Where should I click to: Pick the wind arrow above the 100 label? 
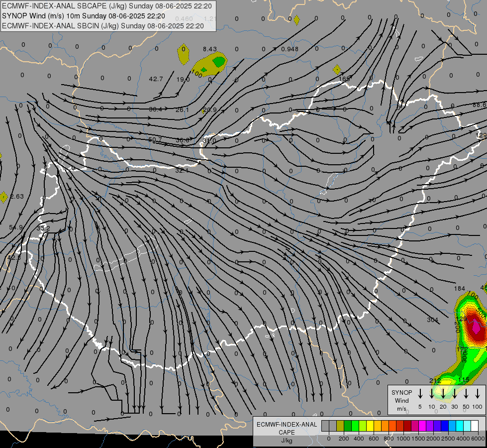click(x=478, y=393)
